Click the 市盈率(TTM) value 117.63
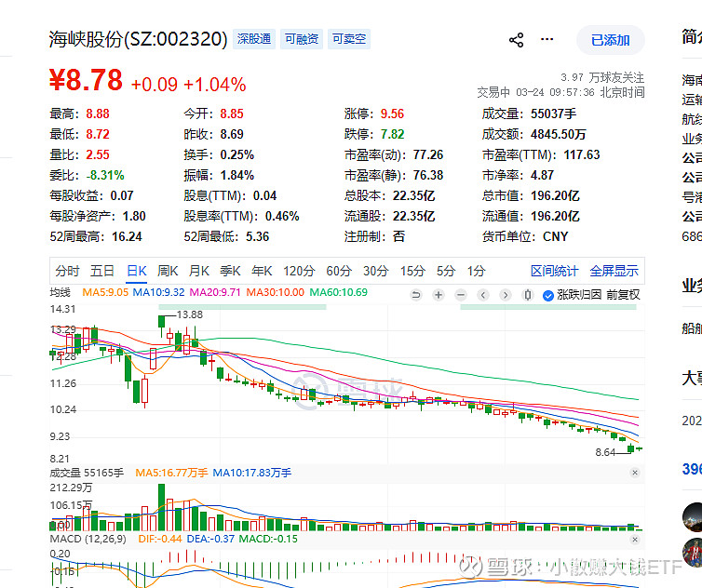The height and width of the screenshot is (588, 702). click(582, 154)
